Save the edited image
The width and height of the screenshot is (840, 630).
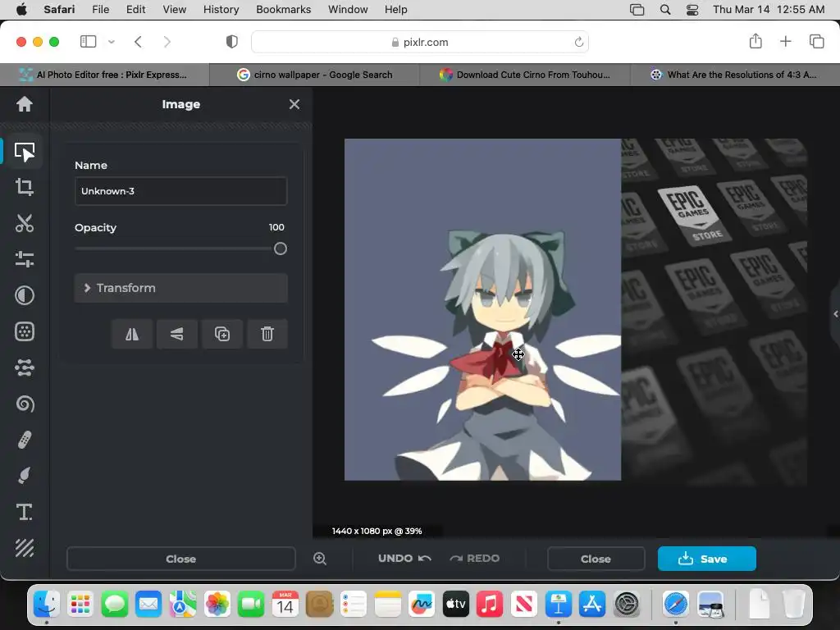click(x=706, y=559)
